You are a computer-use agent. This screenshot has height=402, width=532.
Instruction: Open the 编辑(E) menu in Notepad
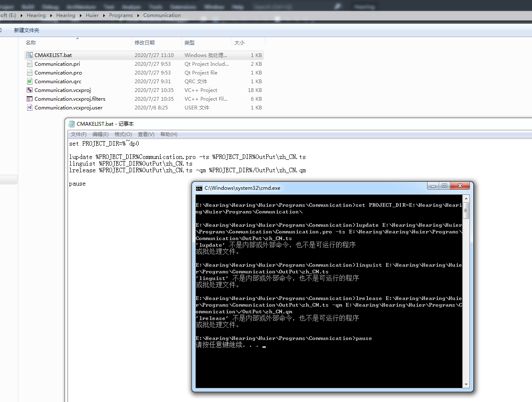coord(100,134)
